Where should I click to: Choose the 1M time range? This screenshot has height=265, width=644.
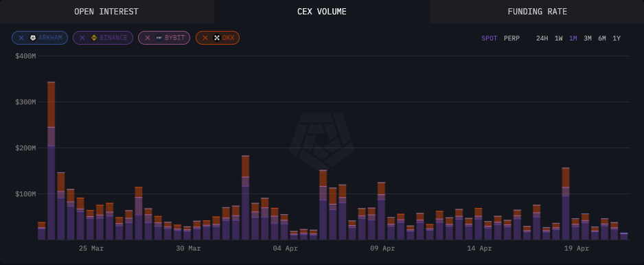[x=573, y=38]
